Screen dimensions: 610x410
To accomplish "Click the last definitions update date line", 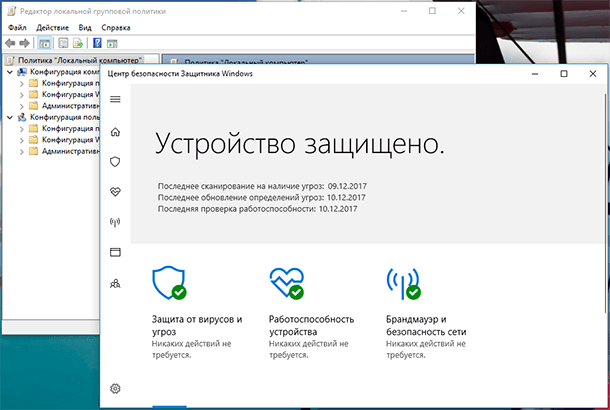I will [261, 197].
